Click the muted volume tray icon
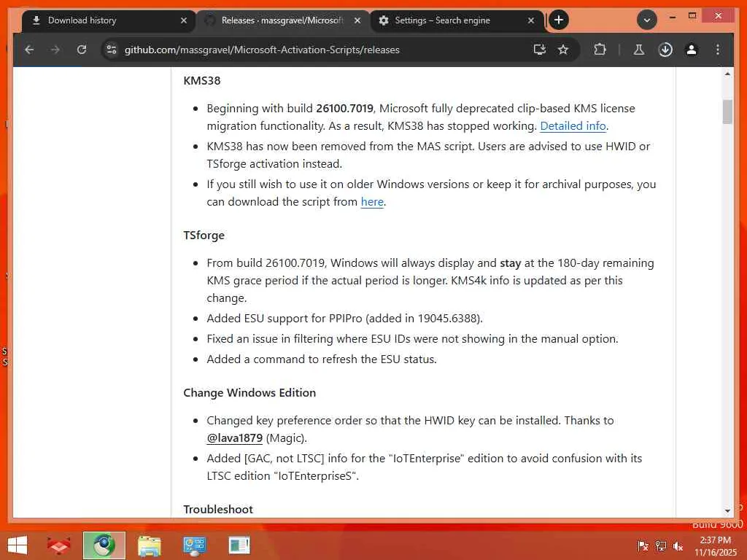This screenshot has width=747, height=560. (x=678, y=546)
